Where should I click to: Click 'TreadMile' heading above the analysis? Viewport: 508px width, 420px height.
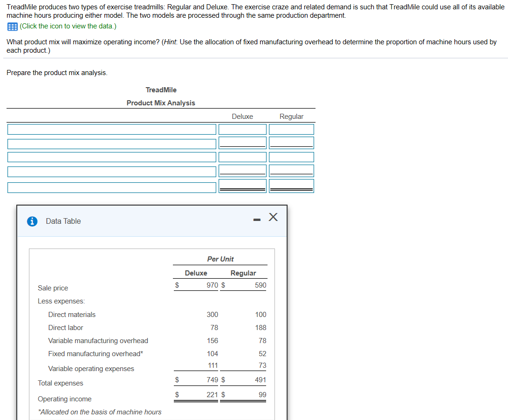[x=161, y=90]
